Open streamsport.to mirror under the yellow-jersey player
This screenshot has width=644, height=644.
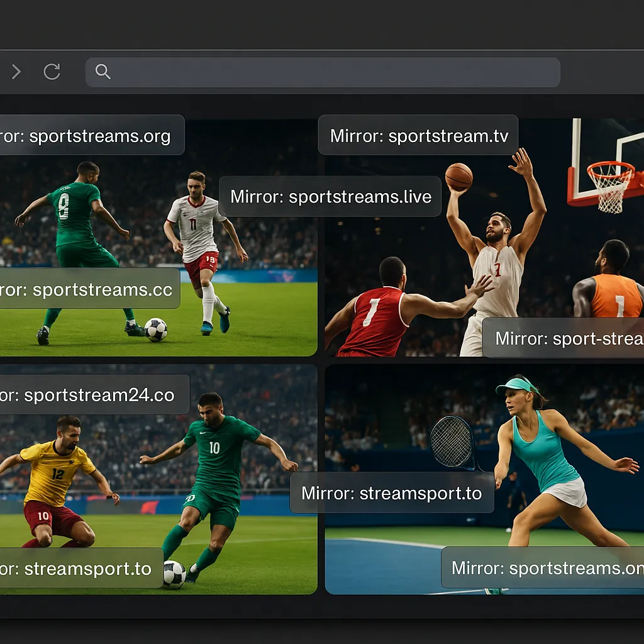[82, 569]
